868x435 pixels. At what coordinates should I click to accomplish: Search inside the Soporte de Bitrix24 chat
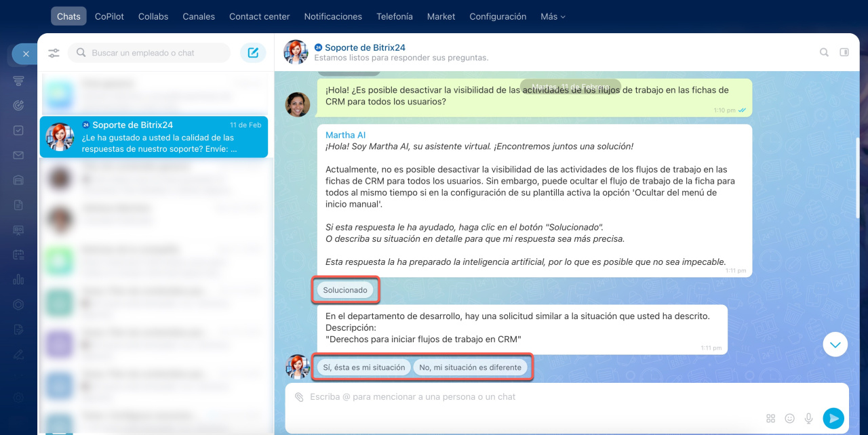coord(824,52)
